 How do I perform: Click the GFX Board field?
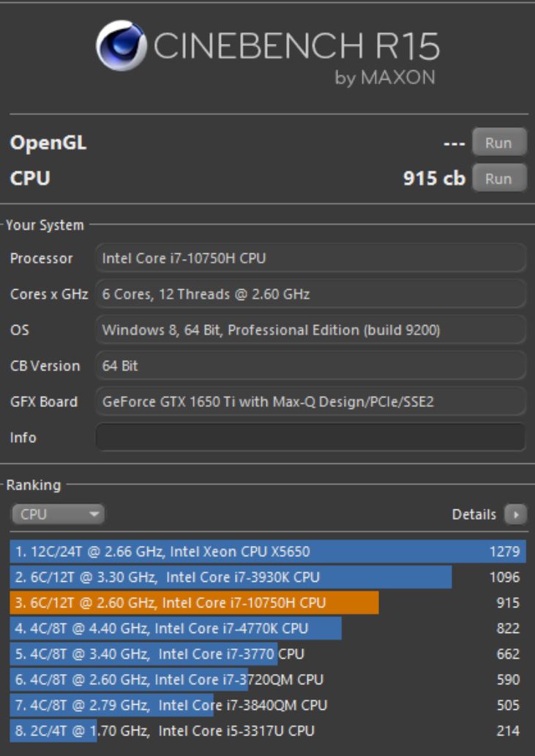[x=310, y=402]
